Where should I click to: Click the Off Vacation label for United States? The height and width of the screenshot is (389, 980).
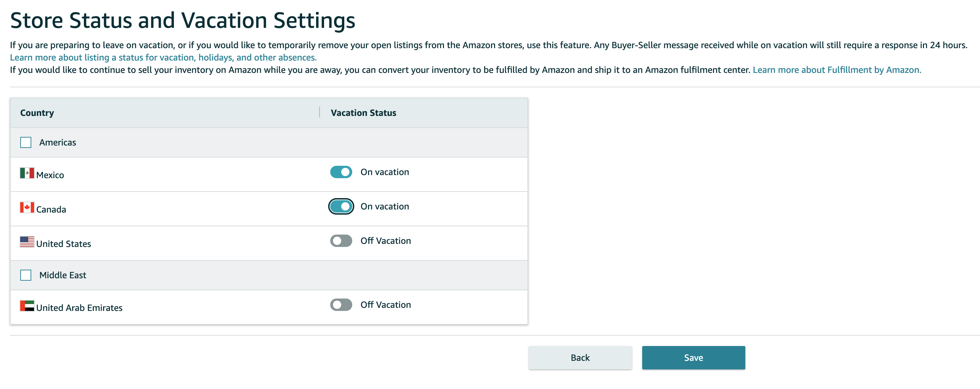386,240
